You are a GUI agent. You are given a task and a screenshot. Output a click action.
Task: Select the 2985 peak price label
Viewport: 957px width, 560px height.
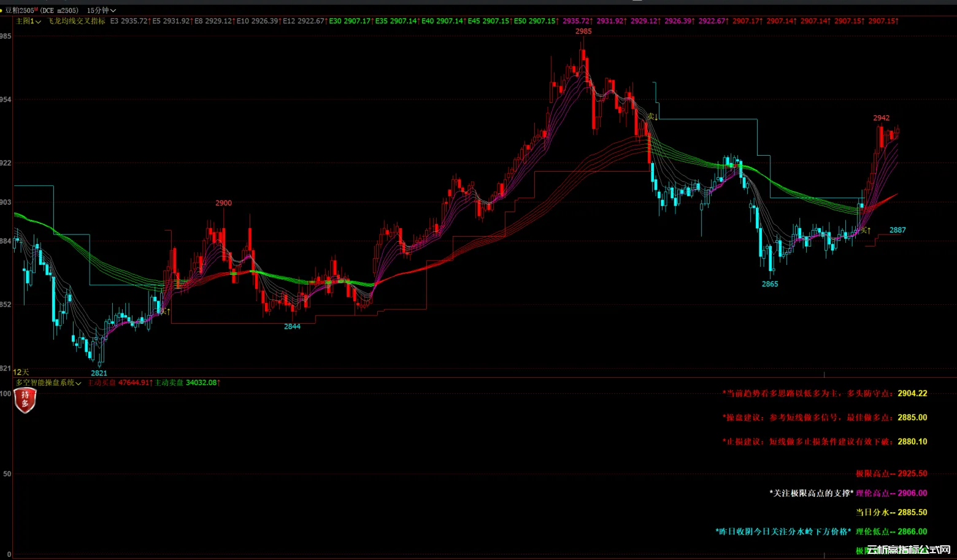583,31
